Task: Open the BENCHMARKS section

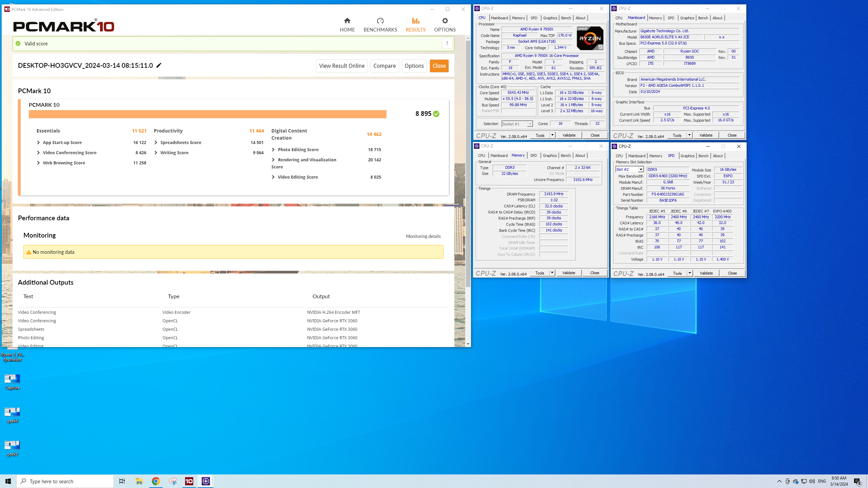Action: coord(380,25)
